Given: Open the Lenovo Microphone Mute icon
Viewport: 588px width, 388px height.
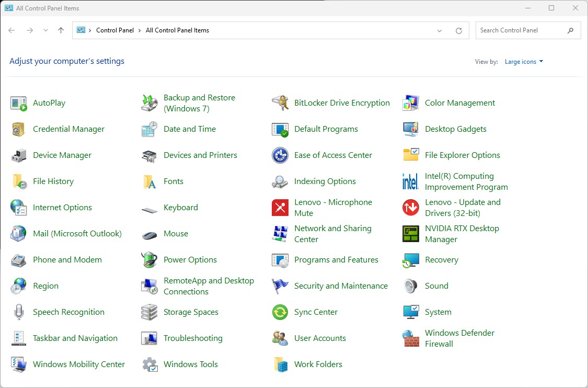Looking at the screenshot, I should 280,208.
